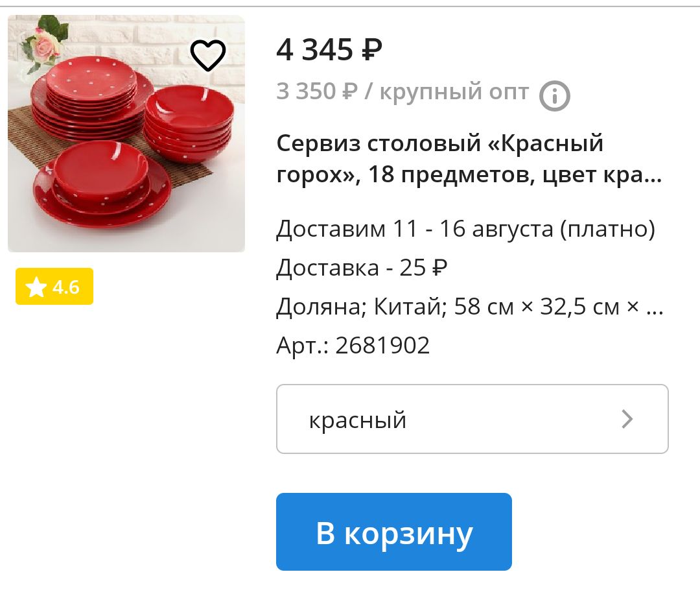
Task: Select the word 'красный' in color field
Action: (x=358, y=420)
